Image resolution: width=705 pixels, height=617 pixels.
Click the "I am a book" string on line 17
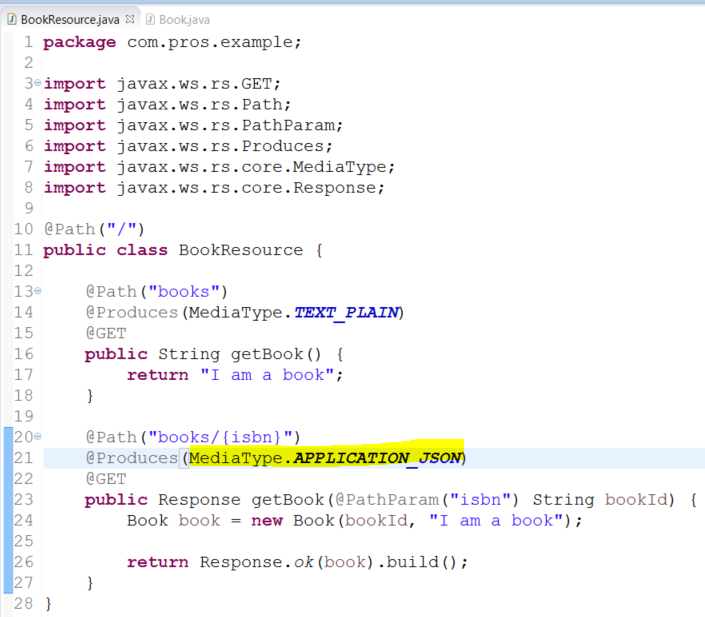point(268,375)
